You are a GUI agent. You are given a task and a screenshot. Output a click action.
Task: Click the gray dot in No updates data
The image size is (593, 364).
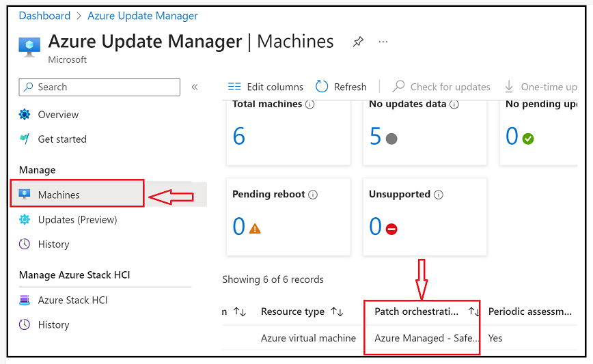(391, 139)
